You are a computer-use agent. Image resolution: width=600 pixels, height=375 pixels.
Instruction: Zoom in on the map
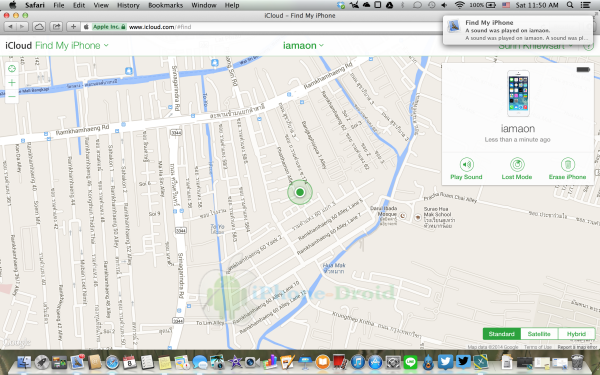coord(12,83)
